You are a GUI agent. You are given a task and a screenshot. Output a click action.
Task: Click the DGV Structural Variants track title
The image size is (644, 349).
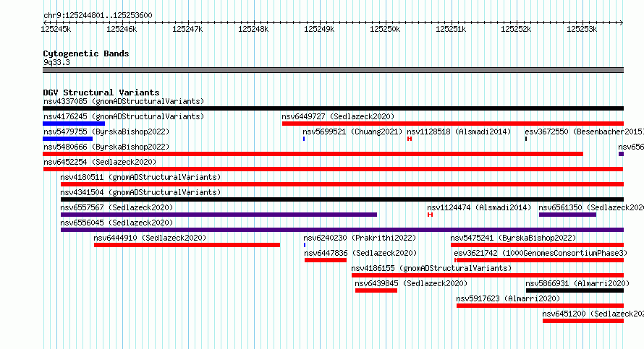click(101, 92)
